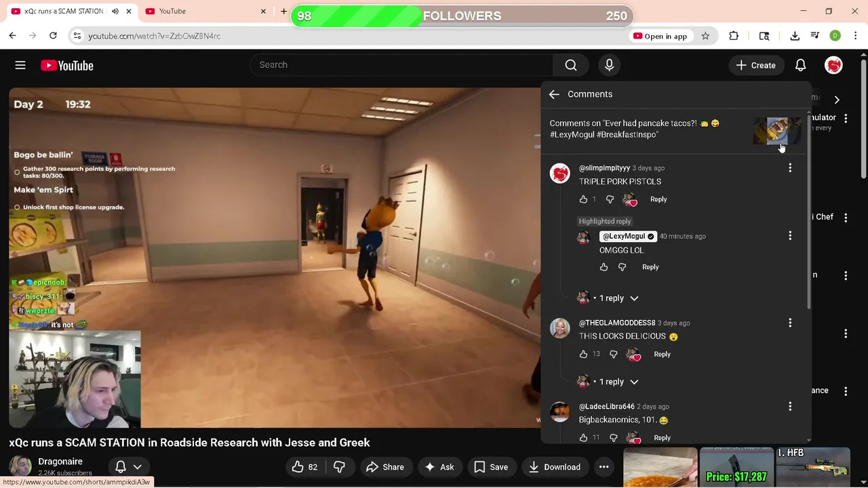Go to the YouTube home logo
Viewport: 868px width, 488px height.
(x=66, y=65)
